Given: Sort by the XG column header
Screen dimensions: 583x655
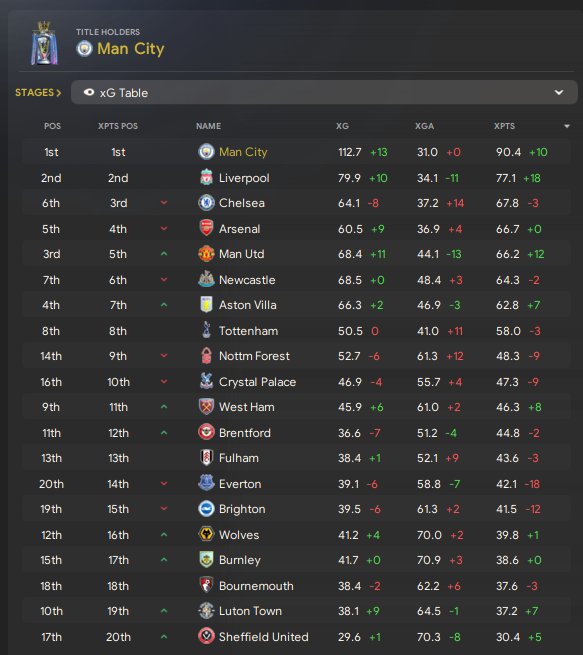Looking at the screenshot, I should [x=342, y=126].
